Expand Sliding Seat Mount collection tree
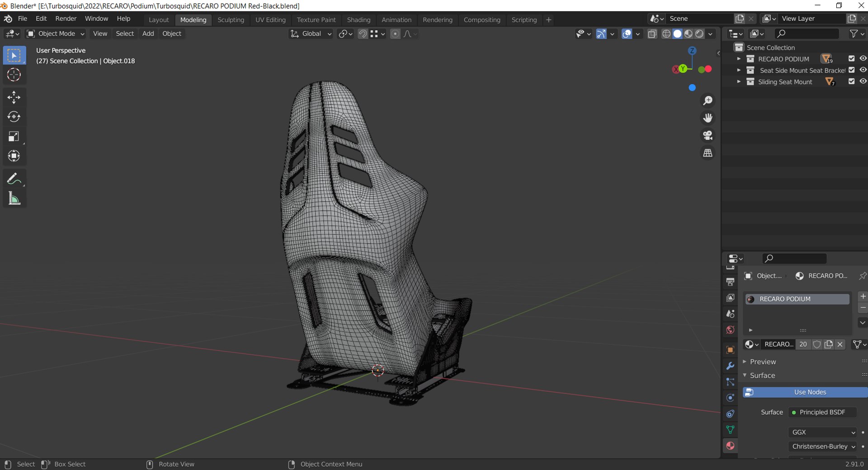Screen dimensions: 868x470 [x=739, y=81]
